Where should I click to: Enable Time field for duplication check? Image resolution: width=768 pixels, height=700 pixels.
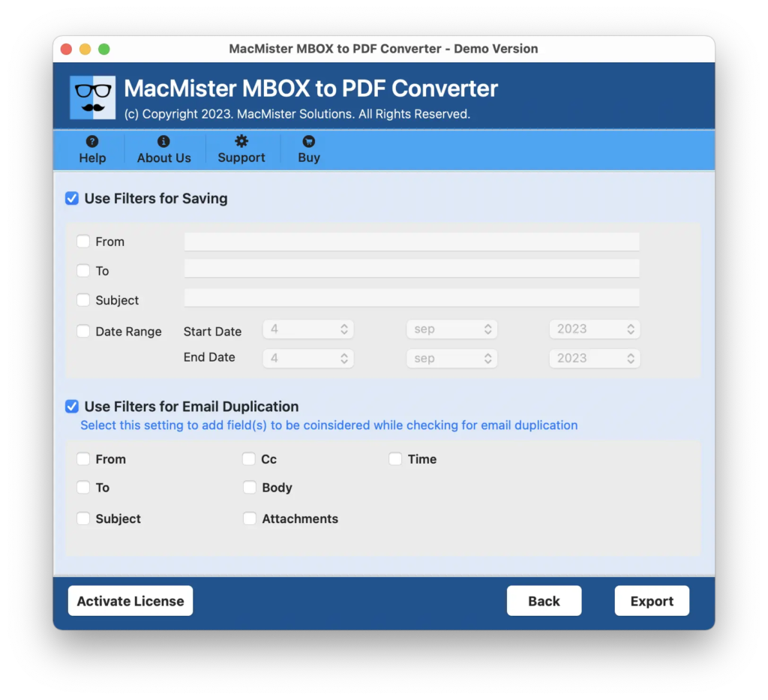click(395, 459)
